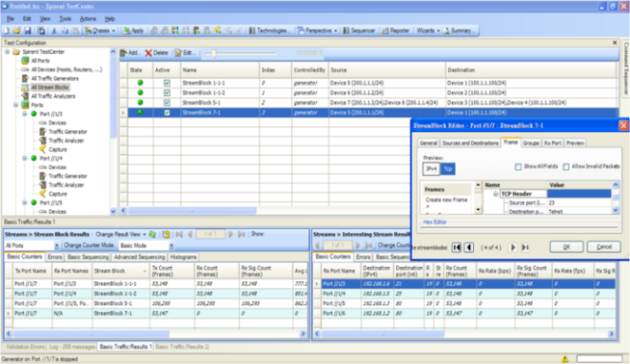
Task: Click OK in StreamBlock Editor
Action: tap(566, 247)
